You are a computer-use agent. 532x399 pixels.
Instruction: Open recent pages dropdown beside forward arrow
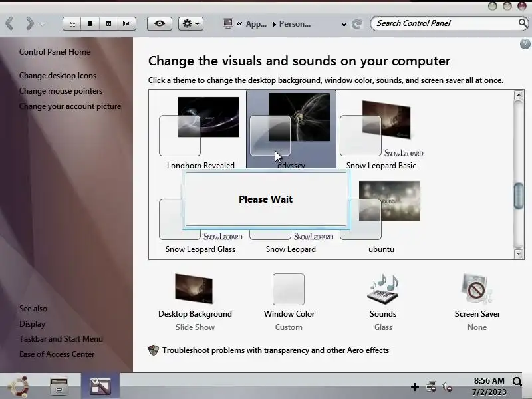[x=43, y=24]
